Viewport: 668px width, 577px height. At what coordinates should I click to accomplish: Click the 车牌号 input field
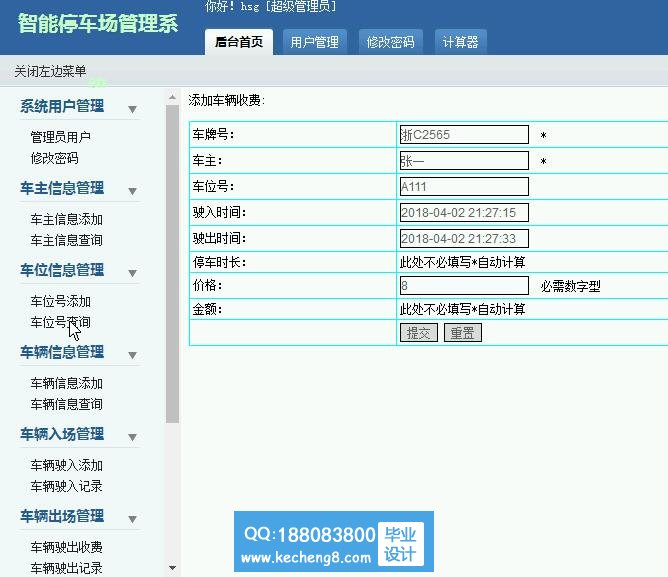point(464,135)
